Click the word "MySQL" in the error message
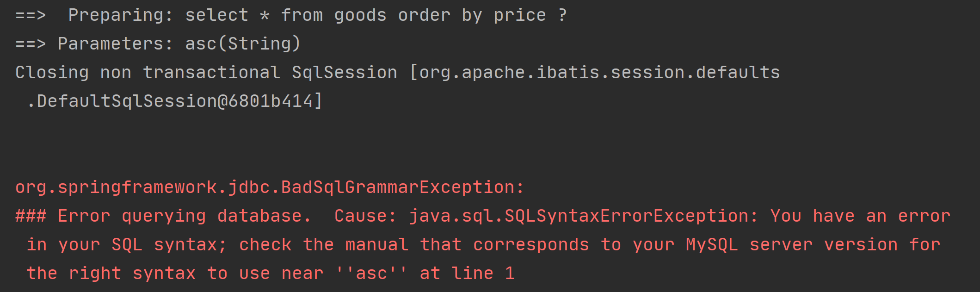980x292 pixels. pyautogui.click(x=712, y=245)
